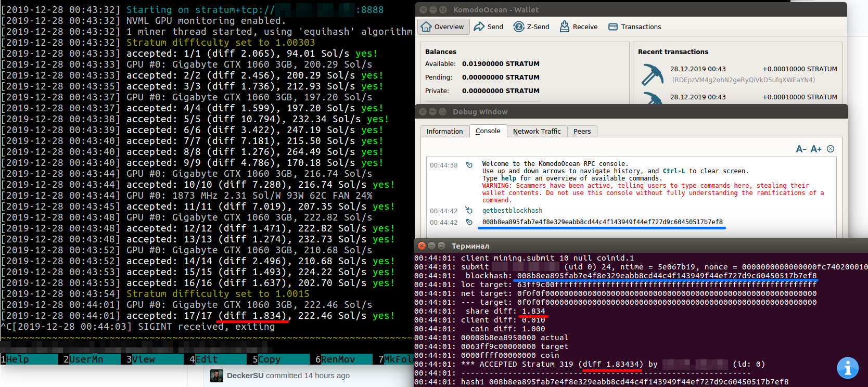Click the GPU #0: 1873 MHz stats line
The width and height of the screenshot is (868, 387).
coord(249,196)
